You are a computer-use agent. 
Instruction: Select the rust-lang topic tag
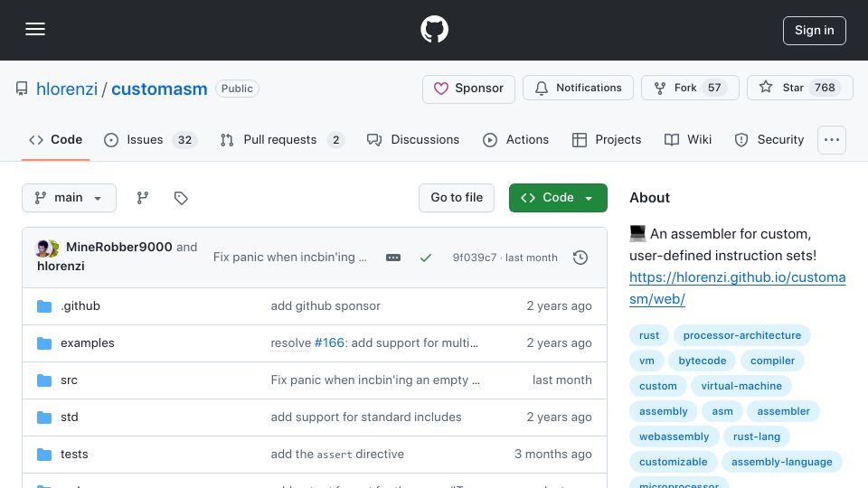[x=756, y=437]
